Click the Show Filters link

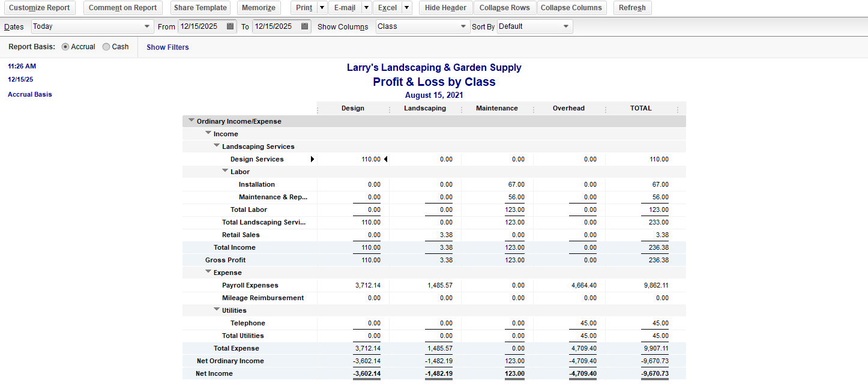167,47
